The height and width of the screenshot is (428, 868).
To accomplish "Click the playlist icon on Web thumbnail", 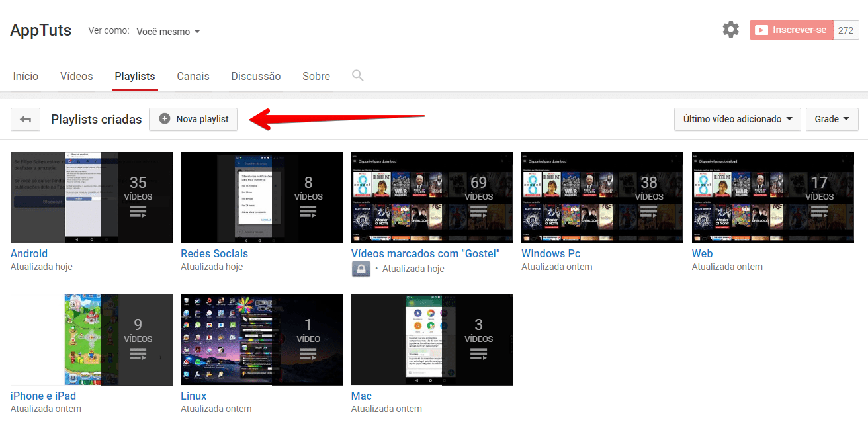I will [x=819, y=212].
